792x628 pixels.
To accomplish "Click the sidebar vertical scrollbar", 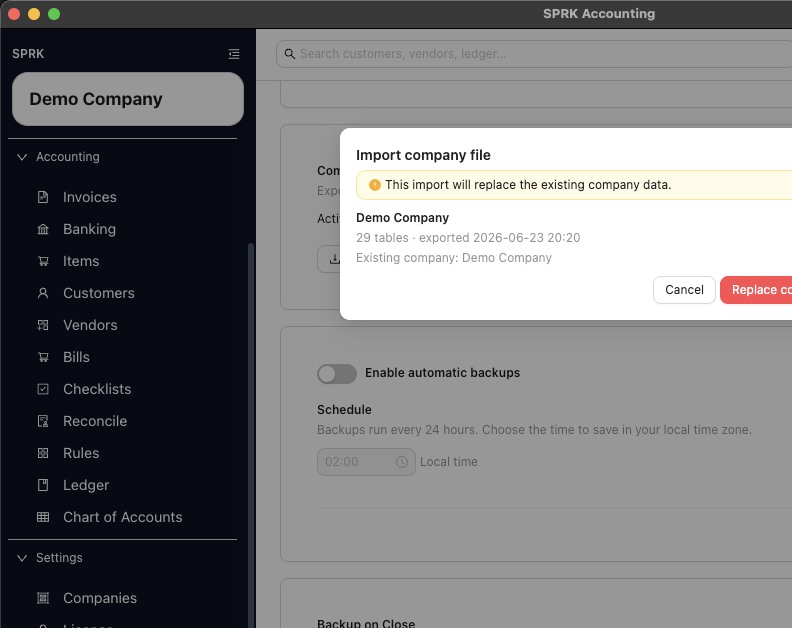I will (x=251, y=434).
